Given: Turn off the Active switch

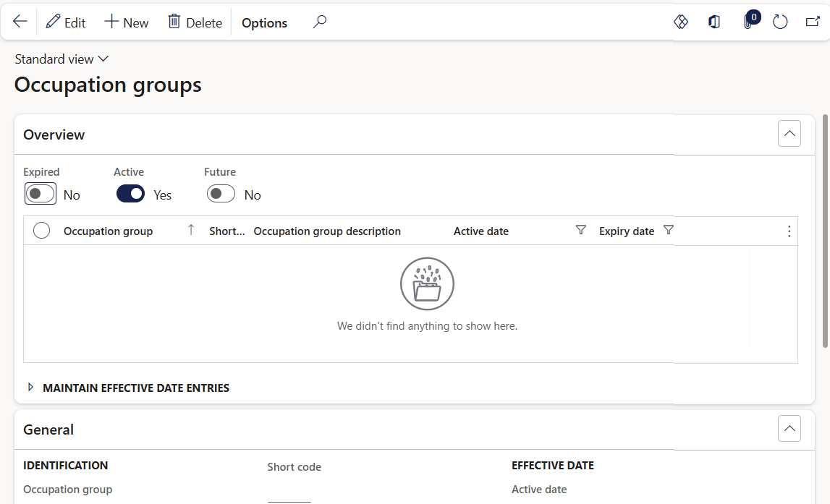Looking at the screenshot, I should (x=130, y=194).
